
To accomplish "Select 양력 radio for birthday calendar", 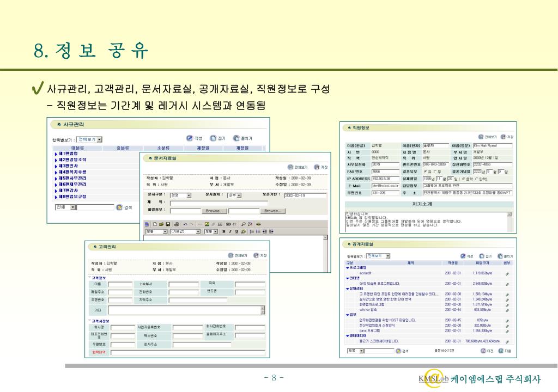I will 476,179.
